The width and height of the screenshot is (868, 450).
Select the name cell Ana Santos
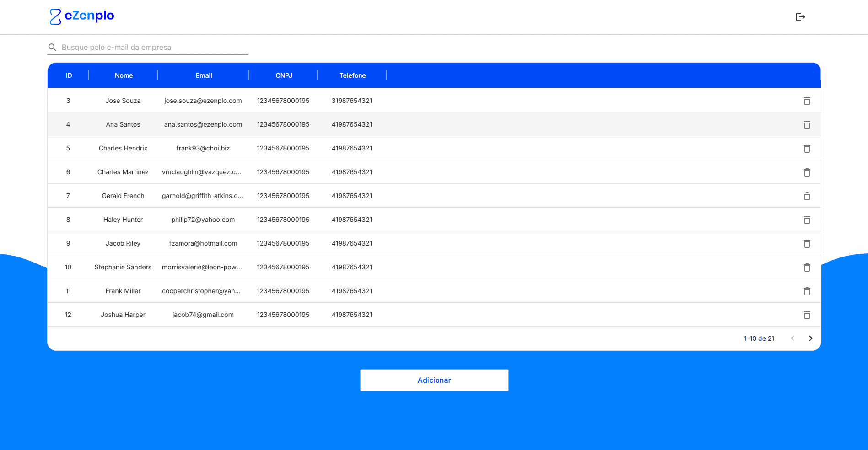[x=123, y=124]
